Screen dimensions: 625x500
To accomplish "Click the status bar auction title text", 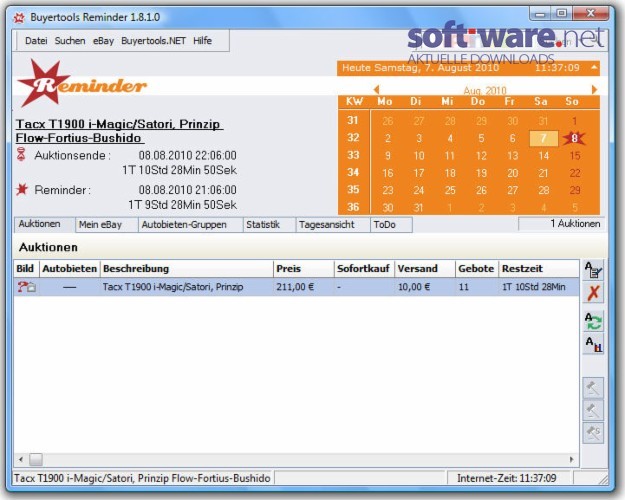I will [x=142, y=478].
